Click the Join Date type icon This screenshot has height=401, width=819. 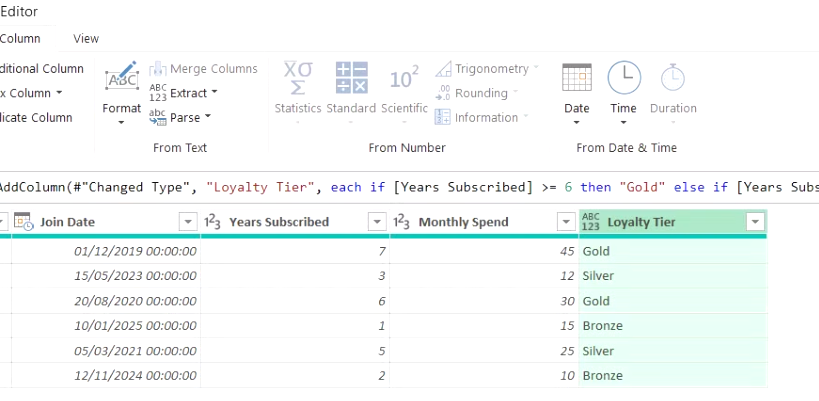coord(24,222)
